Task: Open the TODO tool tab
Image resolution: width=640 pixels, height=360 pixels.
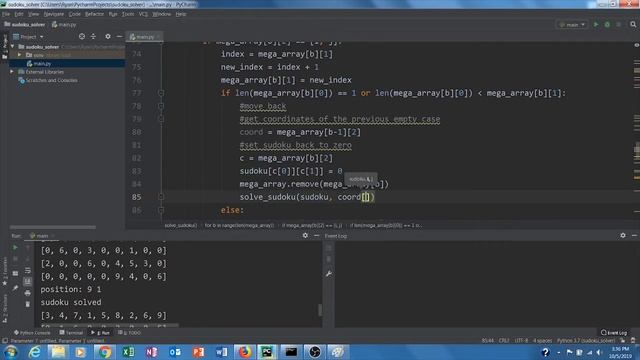Action: (129, 333)
